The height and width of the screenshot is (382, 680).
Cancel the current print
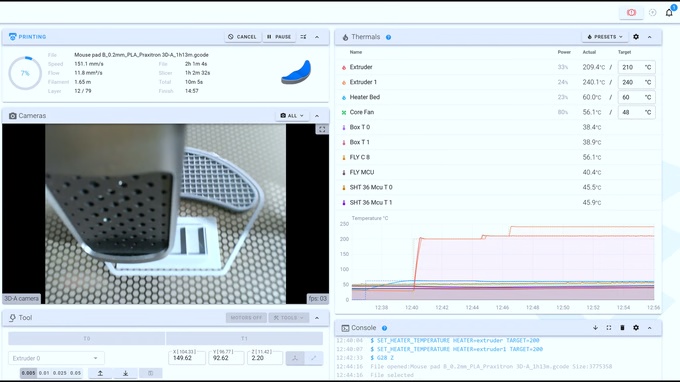point(242,37)
